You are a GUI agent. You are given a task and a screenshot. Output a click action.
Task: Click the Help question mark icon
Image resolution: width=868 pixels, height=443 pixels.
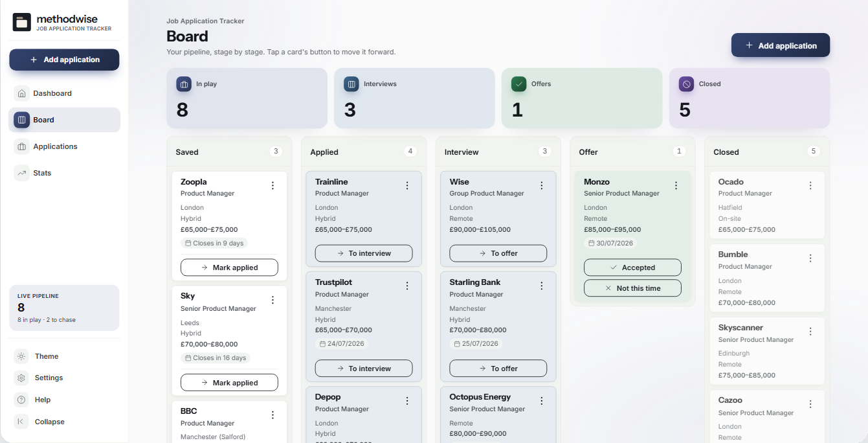pos(21,400)
